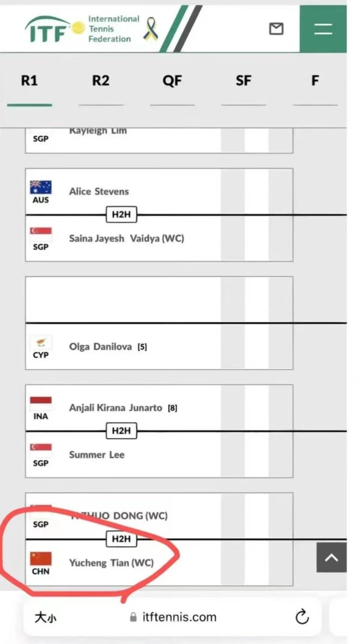Click the scroll-to-top arrow button

coord(331,557)
